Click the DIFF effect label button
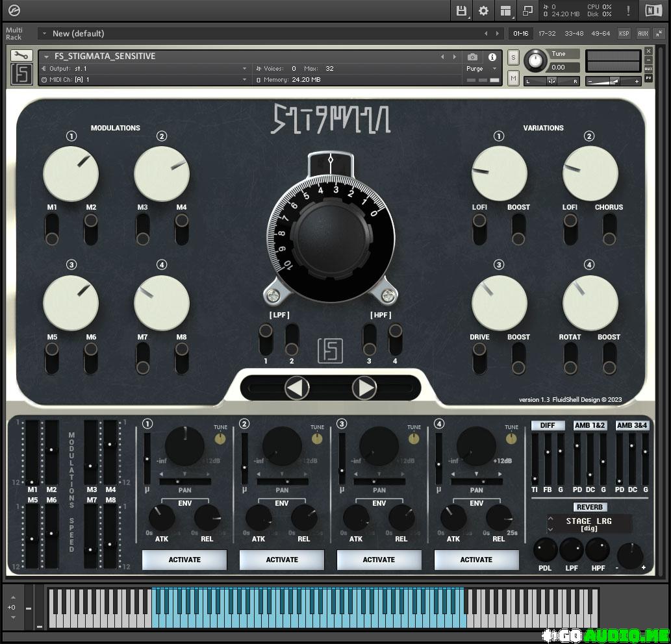Image resolution: width=671 pixels, height=644 pixels. pyautogui.click(x=548, y=425)
